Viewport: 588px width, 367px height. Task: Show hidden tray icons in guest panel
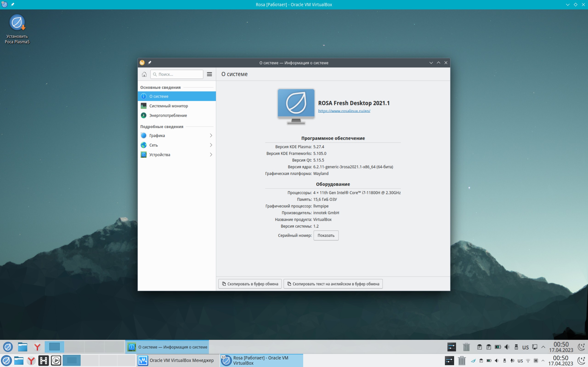[543, 347]
